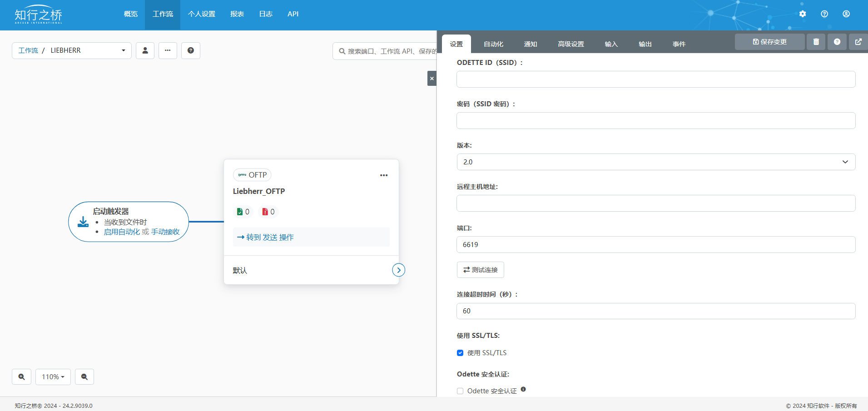Toggle the 使用 SSL/TLS checkbox
The height and width of the screenshot is (411, 868).
point(460,353)
